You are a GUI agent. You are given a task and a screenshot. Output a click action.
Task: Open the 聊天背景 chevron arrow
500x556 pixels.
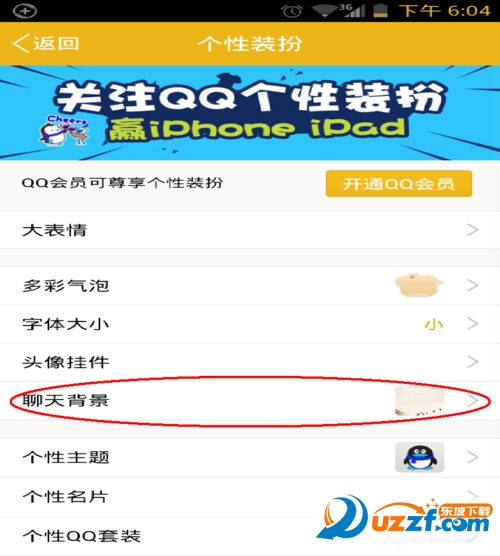click(x=473, y=401)
